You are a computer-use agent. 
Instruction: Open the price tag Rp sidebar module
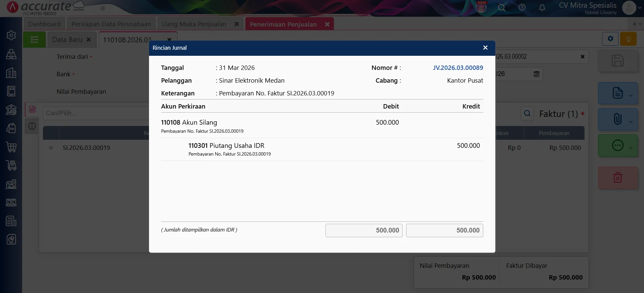coord(11,128)
